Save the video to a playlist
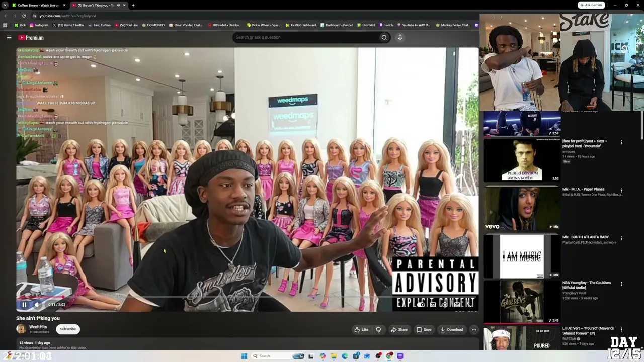The image size is (644, 362). 424,330
